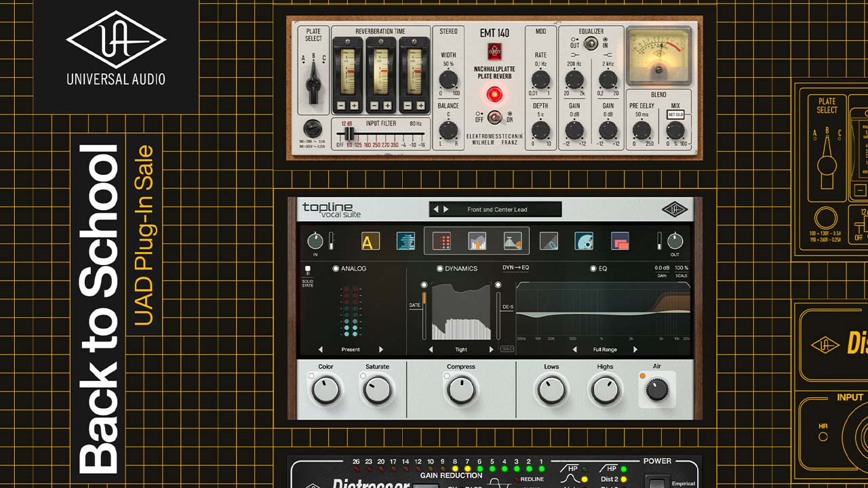Flip the EMT 140 ON/OFF toggle switch
The image size is (868, 488).
tap(495, 117)
